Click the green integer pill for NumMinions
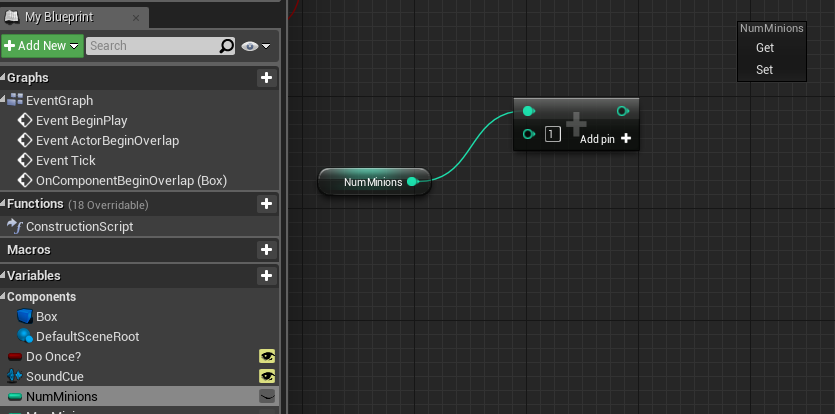This screenshot has width=835, height=414. coord(15,396)
